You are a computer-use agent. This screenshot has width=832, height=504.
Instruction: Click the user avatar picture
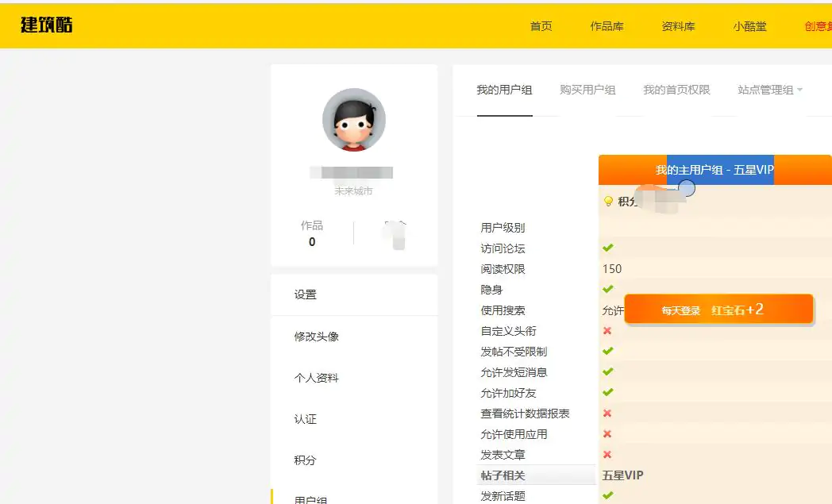pyautogui.click(x=354, y=120)
